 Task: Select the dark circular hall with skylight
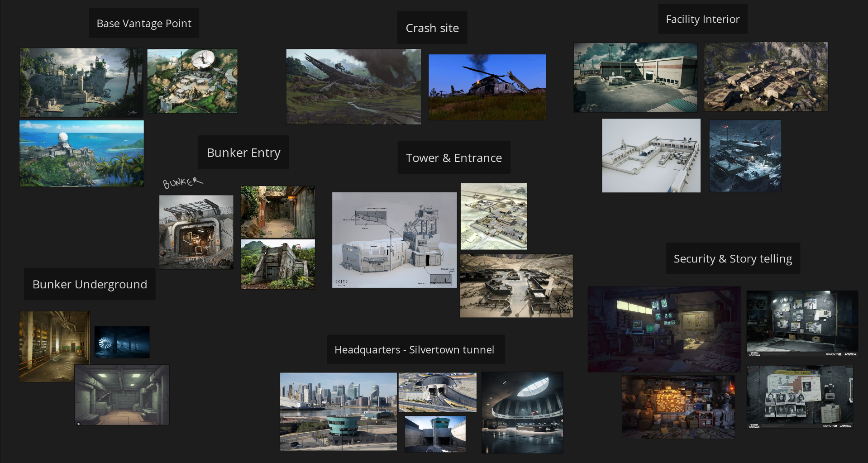coord(522,413)
